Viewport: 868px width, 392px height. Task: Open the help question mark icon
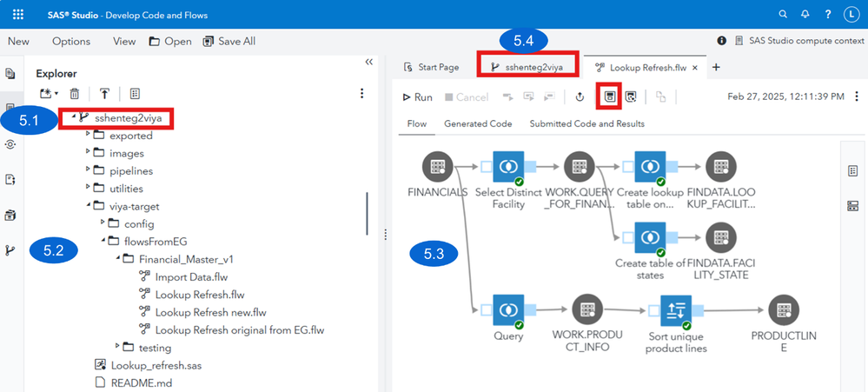tap(827, 15)
